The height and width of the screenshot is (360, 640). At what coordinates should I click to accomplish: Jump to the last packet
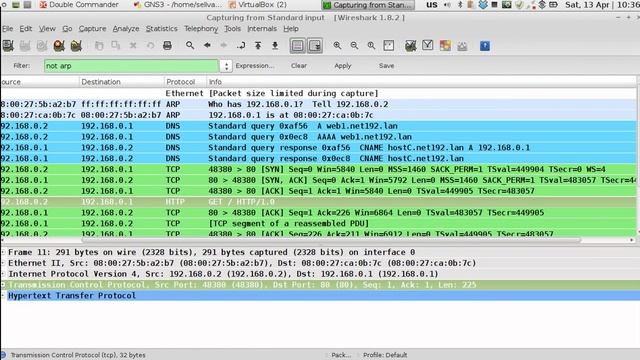pyautogui.click(x=275, y=46)
